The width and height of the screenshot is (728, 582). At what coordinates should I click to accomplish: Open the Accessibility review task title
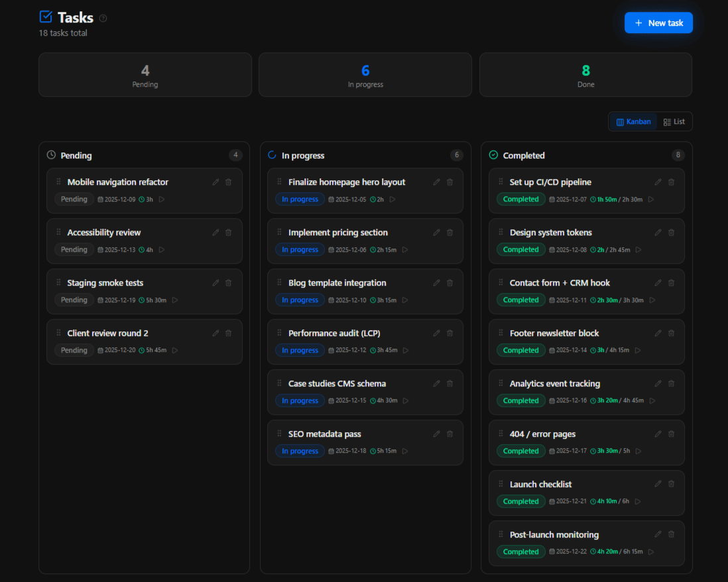104,233
